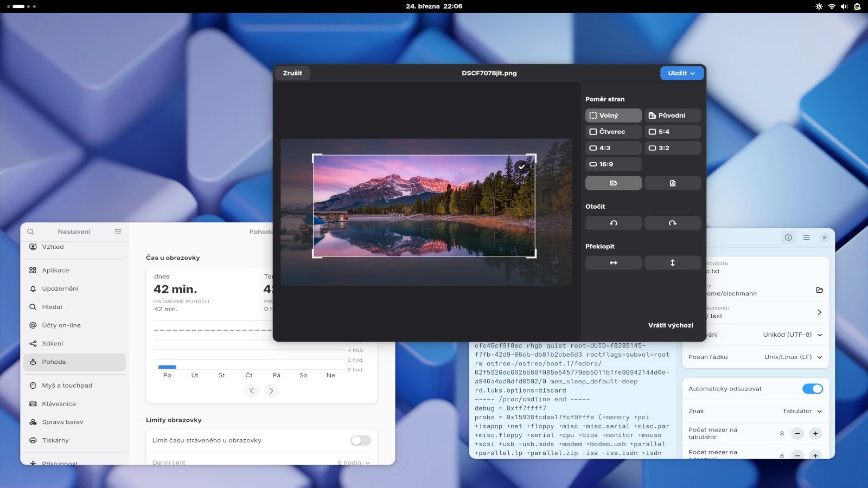Decrease Počet mezer na tabulátor value
Image resolution: width=868 pixels, height=488 pixels.
[x=797, y=433]
